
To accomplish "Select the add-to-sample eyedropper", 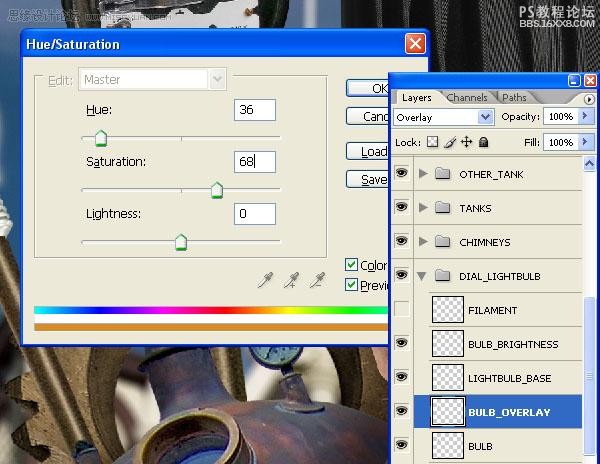I will [292, 280].
